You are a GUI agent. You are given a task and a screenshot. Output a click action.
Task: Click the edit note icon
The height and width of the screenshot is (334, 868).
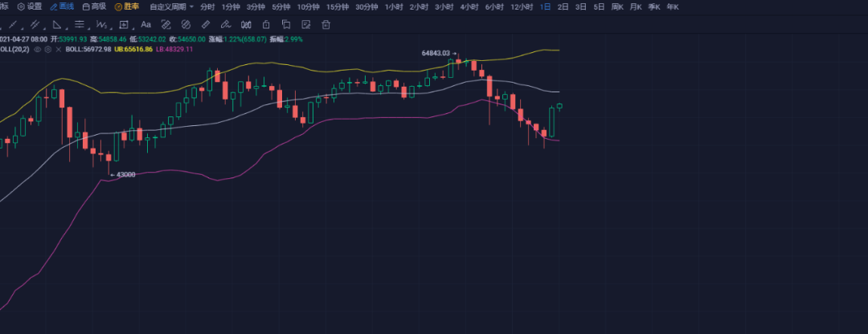(305, 24)
